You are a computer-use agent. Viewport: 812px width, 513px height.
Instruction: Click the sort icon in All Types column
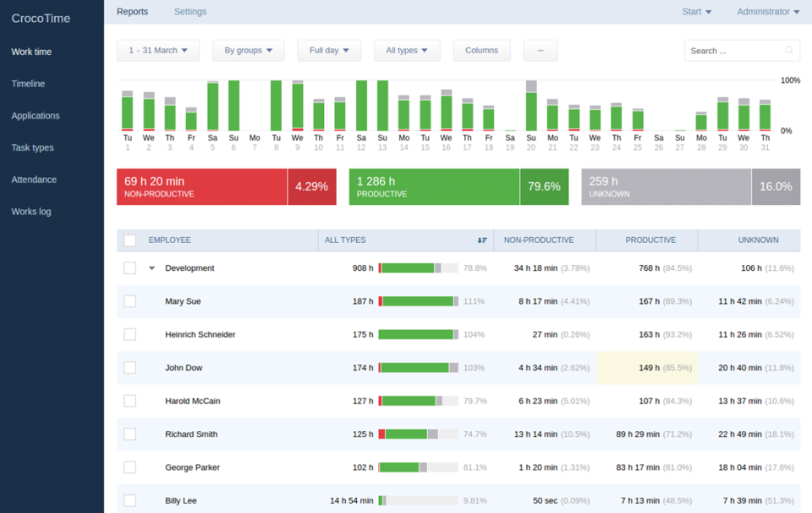pyautogui.click(x=482, y=240)
